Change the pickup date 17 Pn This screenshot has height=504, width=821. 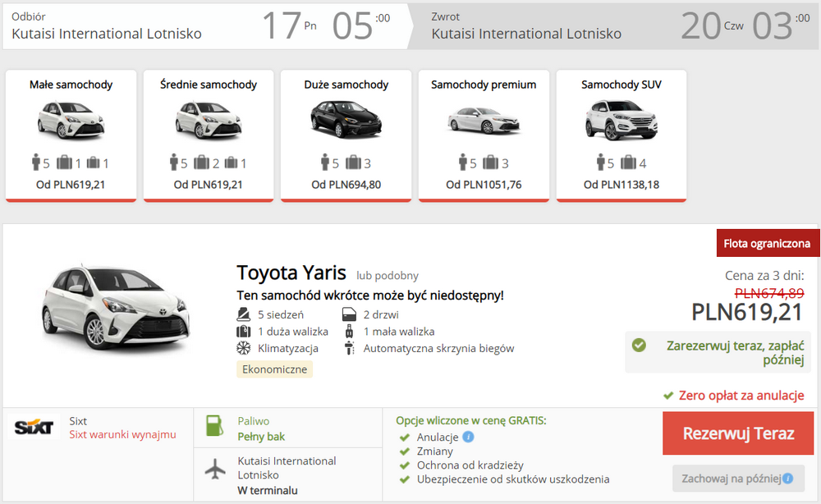290,25
